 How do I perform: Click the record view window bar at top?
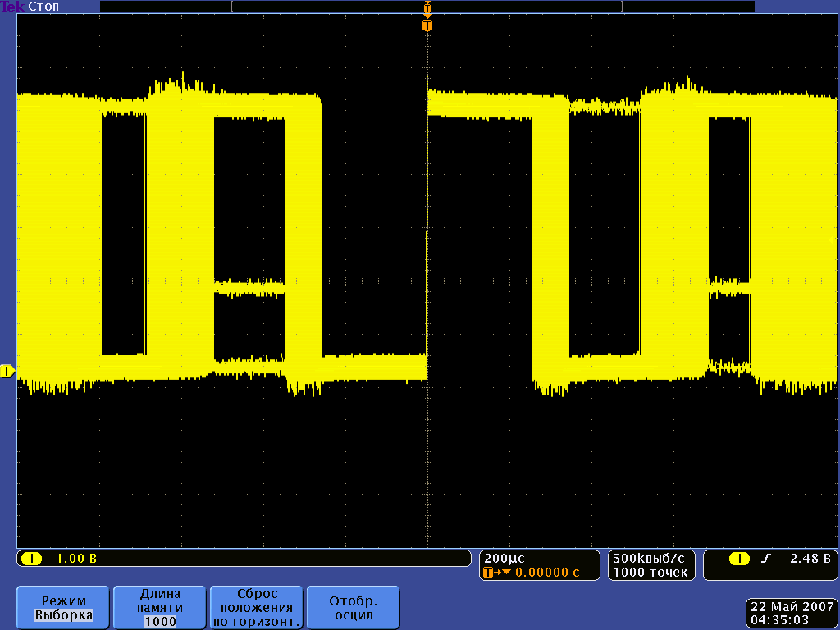[x=328, y=7]
